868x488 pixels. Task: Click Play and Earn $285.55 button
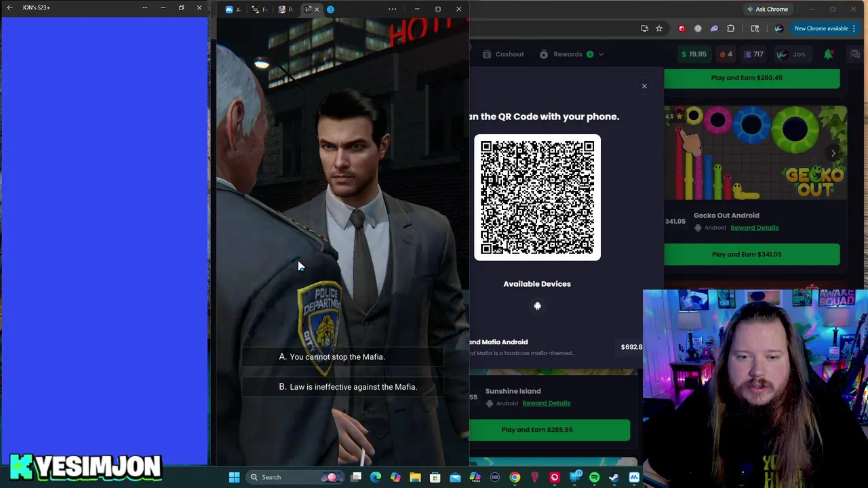[x=537, y=430]
